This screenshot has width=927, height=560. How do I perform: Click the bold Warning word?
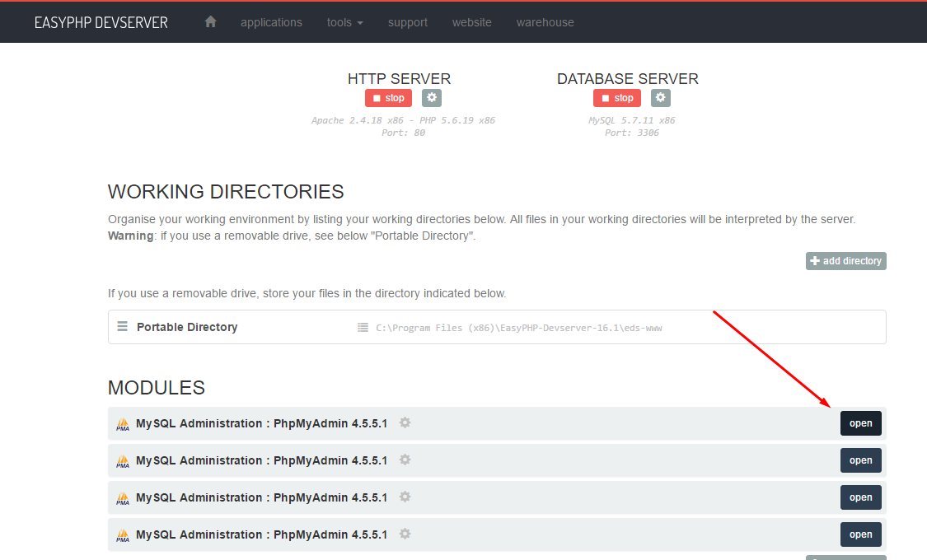[131, 236]
